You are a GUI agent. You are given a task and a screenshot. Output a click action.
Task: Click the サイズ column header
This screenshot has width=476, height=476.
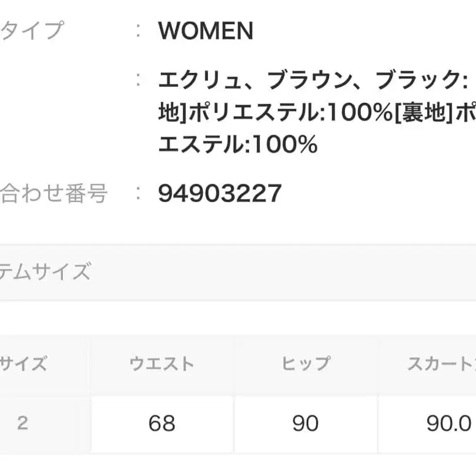tap(24, 364)
